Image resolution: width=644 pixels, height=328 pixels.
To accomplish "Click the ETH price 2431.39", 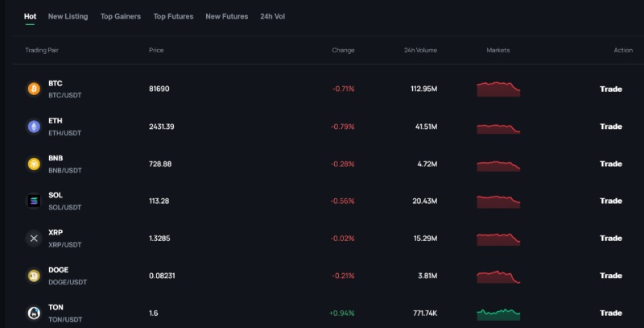I will tap(162, 127).
